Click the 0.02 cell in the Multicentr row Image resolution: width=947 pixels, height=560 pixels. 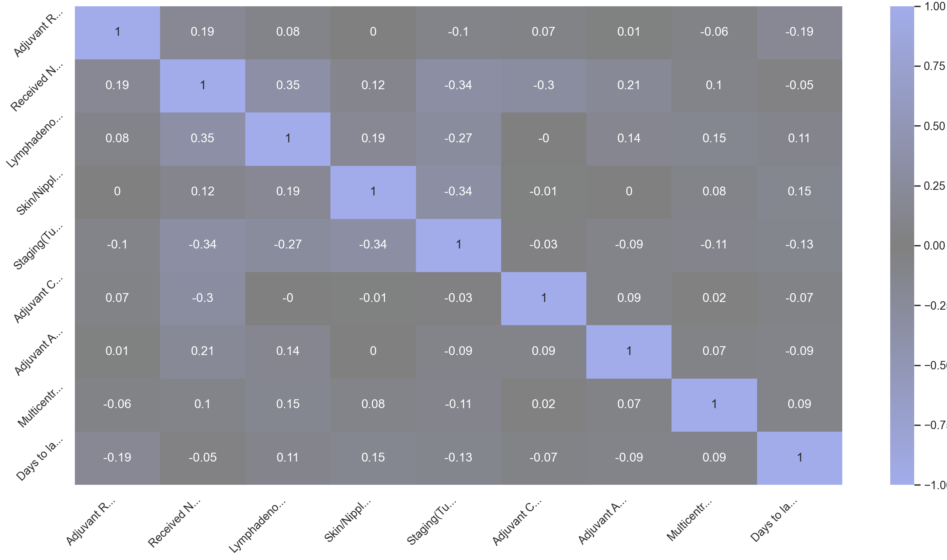(543, 404)
